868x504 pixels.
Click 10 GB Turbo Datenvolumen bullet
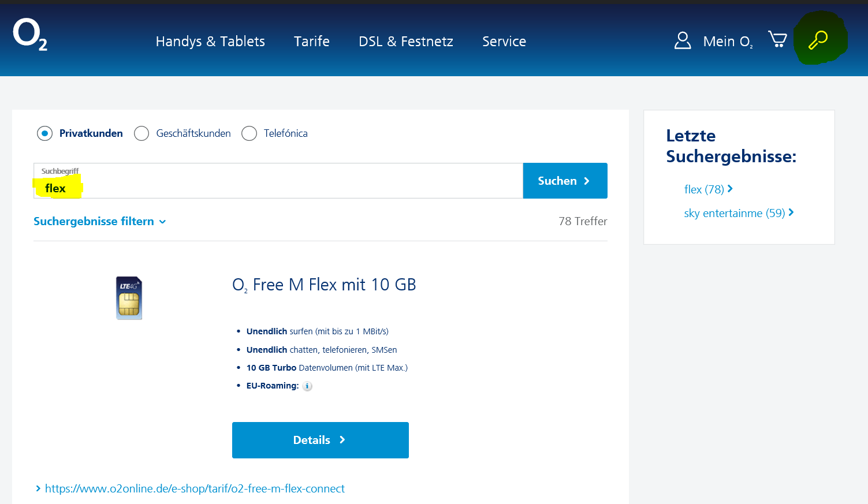[x=327, y=368]
